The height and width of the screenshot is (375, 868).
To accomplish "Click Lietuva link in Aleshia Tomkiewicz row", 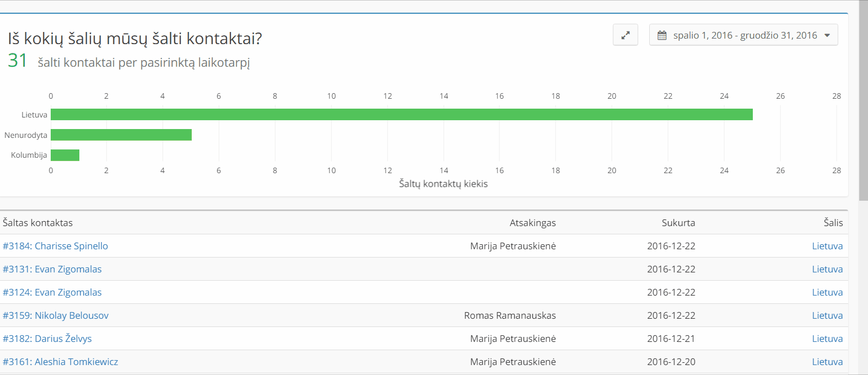I will click(827, 362).
